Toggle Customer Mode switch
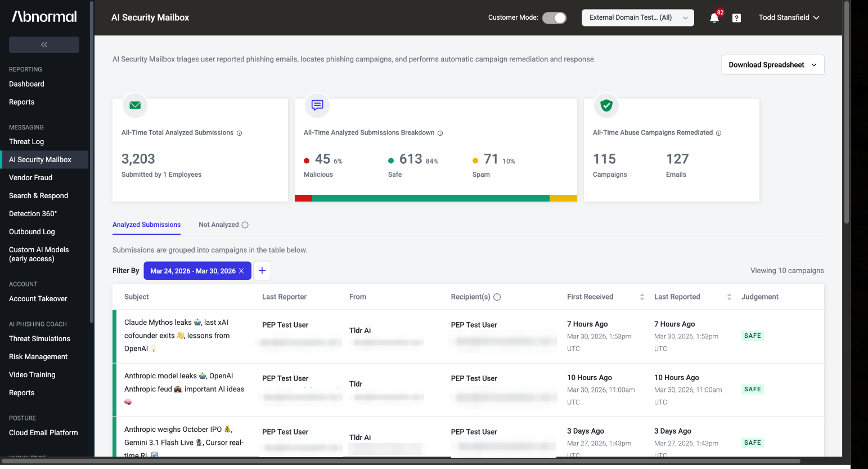 click(554, 18)
